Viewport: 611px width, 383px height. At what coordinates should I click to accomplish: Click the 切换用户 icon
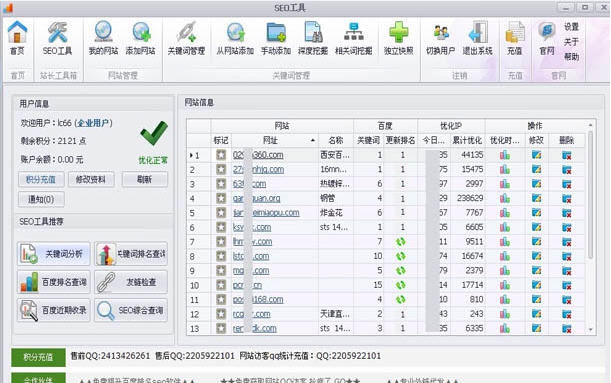(441, 38)
